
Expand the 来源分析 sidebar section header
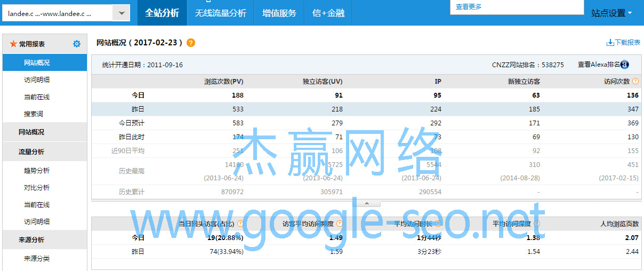coord(45,240)
